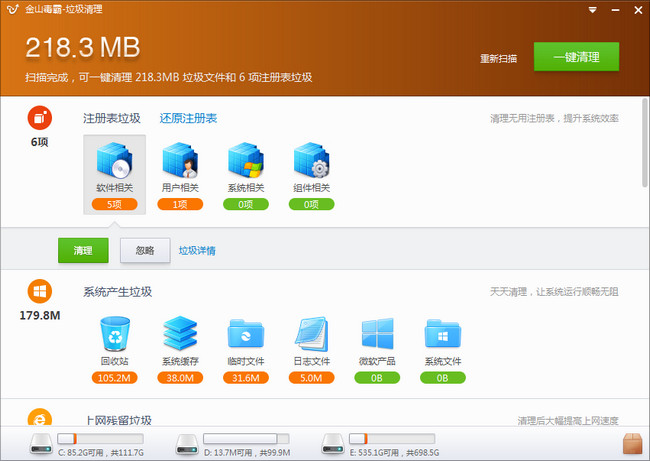Click the 上网残留垃圾 section heading
The image size is (650, 461).
click(x=119, y=420)
